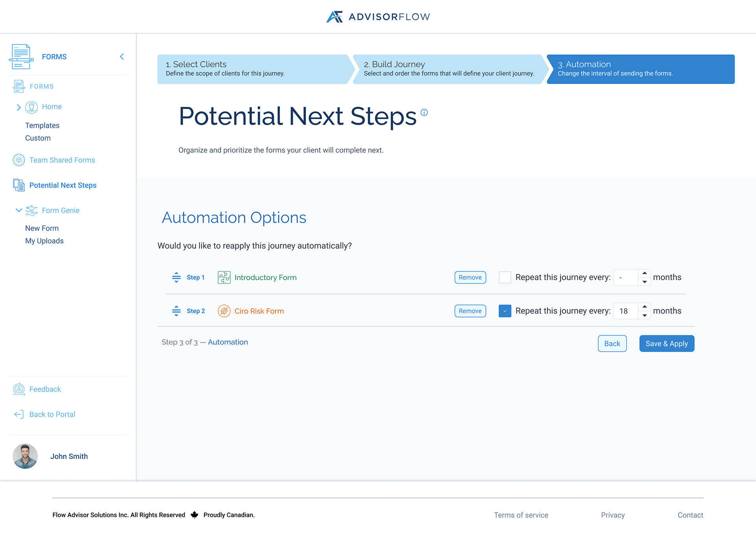Collapse the Form Genie section
The image size is (756, 537).
[x=19, y=210]
